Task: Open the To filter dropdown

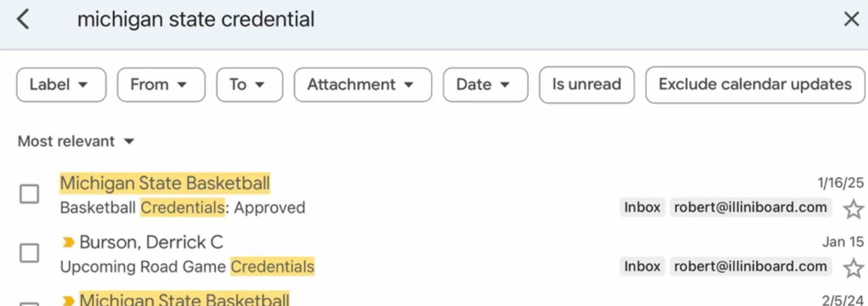Action: 249,85
